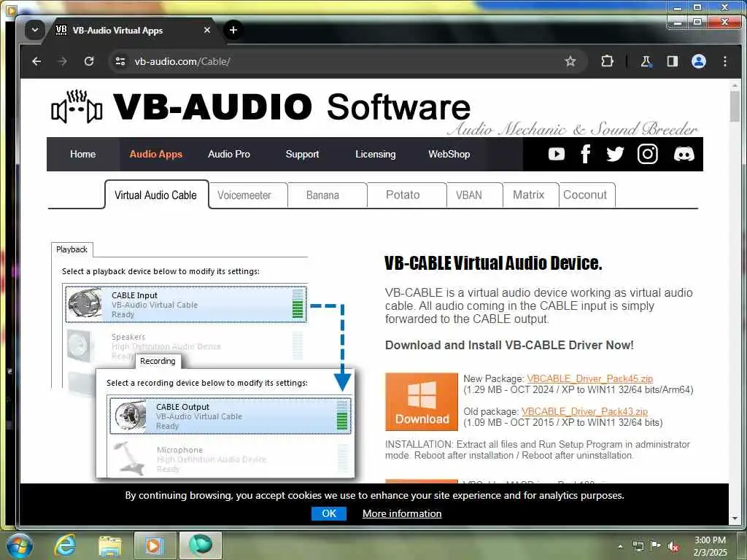Open Licensing navigation item
The width and height of the screenshot is (747, 560).
pos(376,155)
